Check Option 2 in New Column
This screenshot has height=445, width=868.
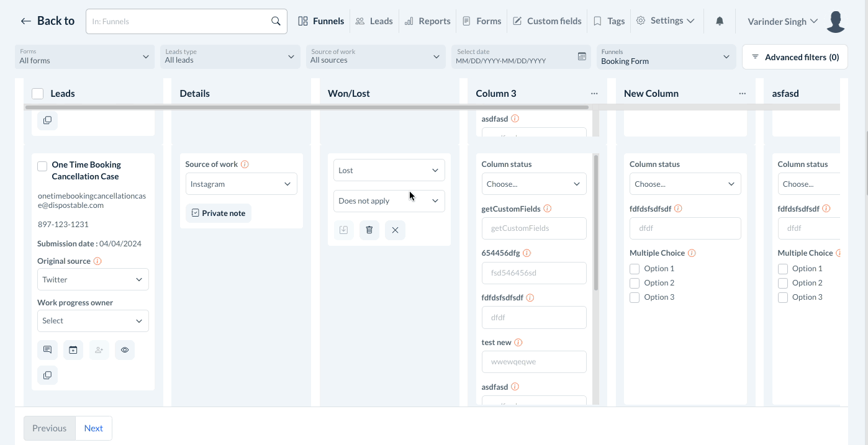[x=635, y=283]
